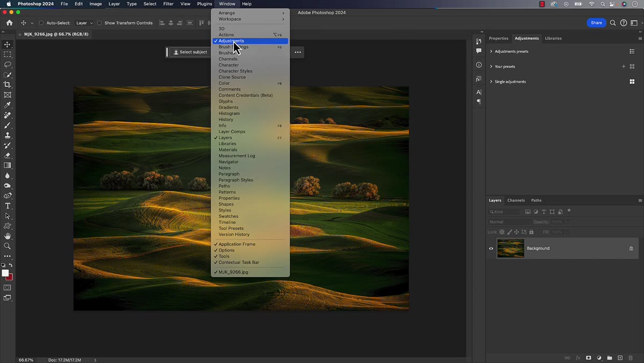The height and width of the screenshot is (363, 644).
Task: Select the Zoom tool
Action: [8, 246]
